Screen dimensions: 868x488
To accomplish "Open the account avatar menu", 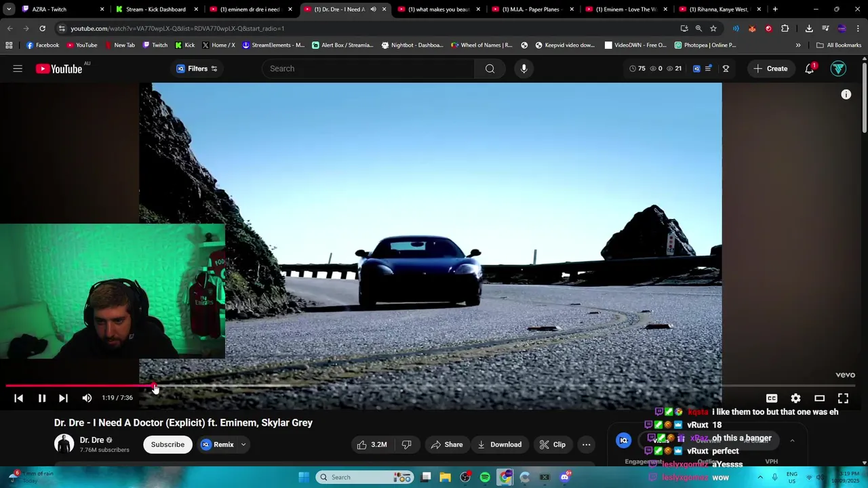I will [x=838, y=68].
